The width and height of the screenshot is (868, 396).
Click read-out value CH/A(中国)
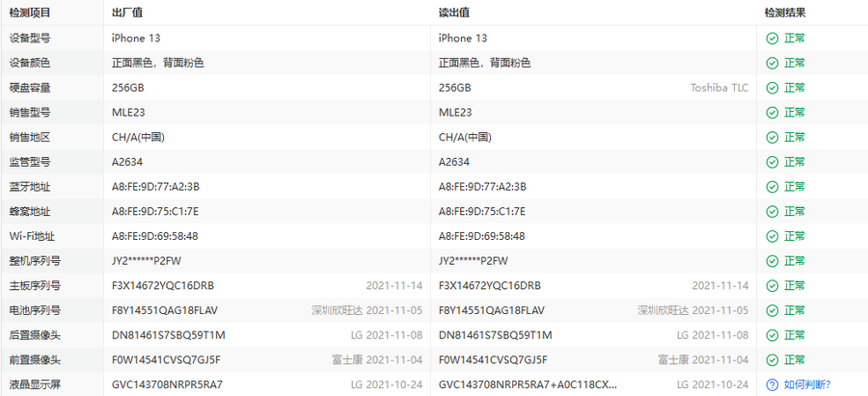[465, 137]
